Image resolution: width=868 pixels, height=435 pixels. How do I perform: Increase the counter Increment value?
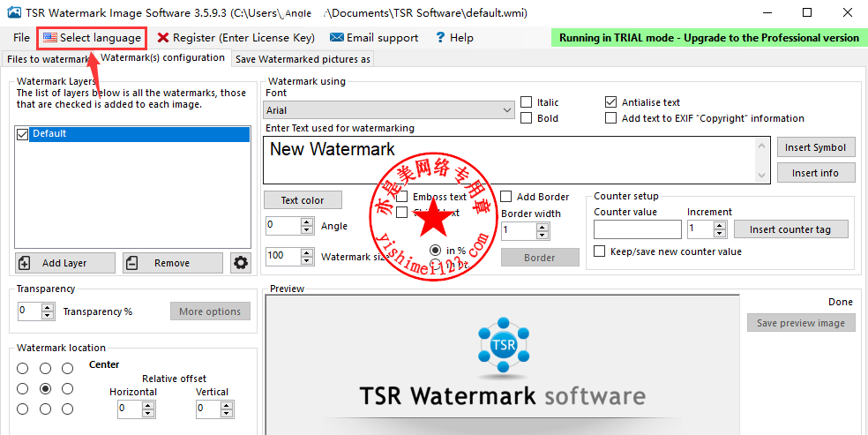(720, 225)
